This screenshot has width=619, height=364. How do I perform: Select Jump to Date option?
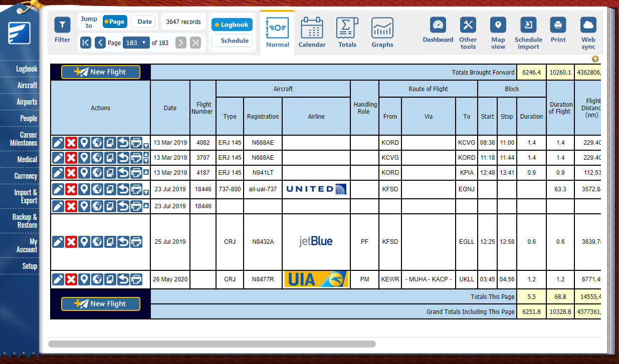[x=144, y=22]
